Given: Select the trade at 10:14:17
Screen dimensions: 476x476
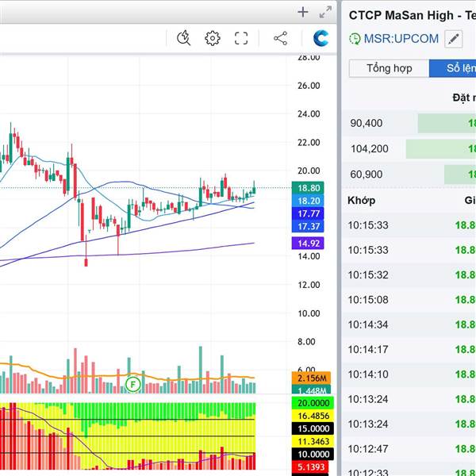Looking at the screenshot, I should coord(409,349).
